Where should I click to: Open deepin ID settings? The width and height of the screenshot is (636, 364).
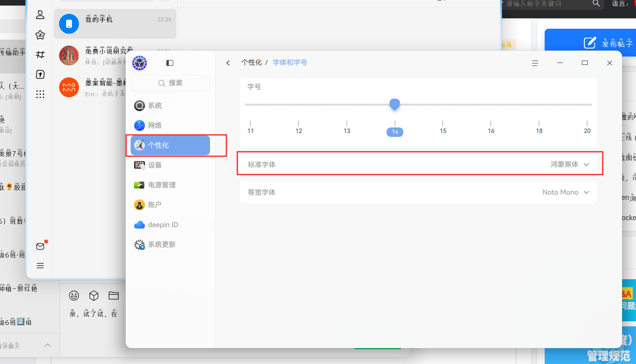(x=170, y=225)
